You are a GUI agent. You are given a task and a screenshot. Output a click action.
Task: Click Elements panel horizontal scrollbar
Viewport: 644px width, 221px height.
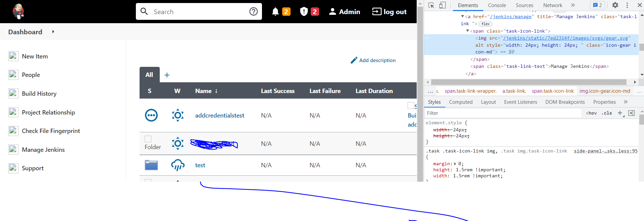click(529, 82)
